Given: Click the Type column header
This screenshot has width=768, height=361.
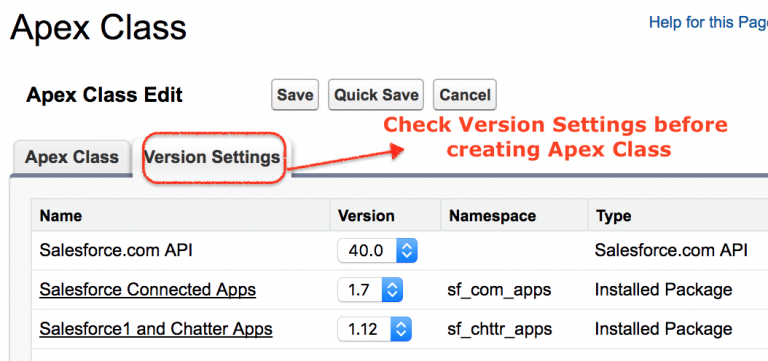Looking at the screenshot, I should pos(613,216).
